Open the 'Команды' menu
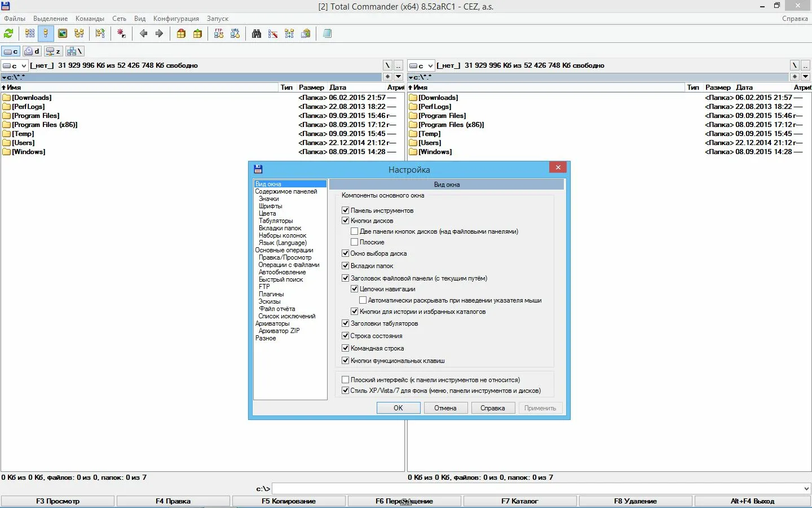Screen dimensions: 812x508 tap(90, 19)
